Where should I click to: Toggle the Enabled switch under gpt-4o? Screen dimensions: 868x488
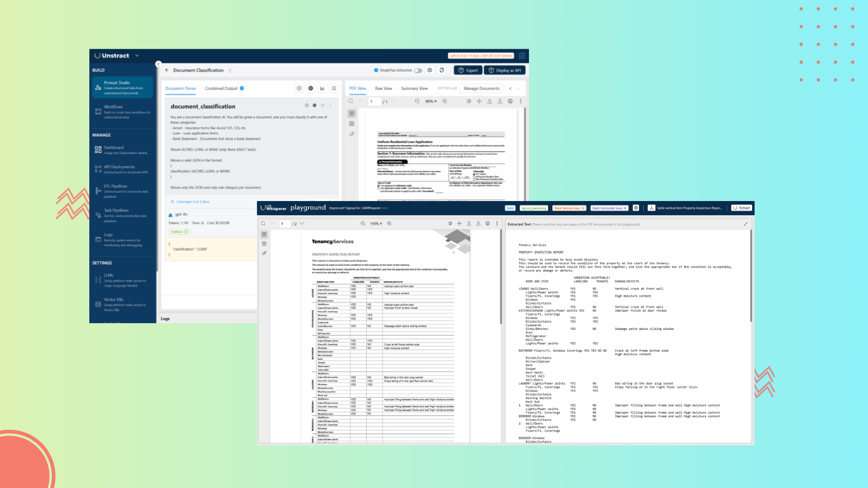179,232
